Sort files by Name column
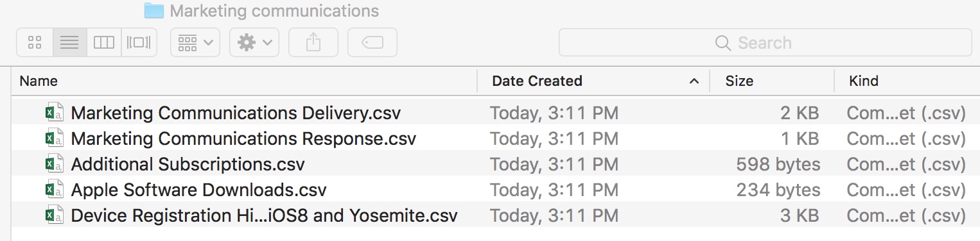980x241 pixels. pyautogui.click(x=245, y=81)
